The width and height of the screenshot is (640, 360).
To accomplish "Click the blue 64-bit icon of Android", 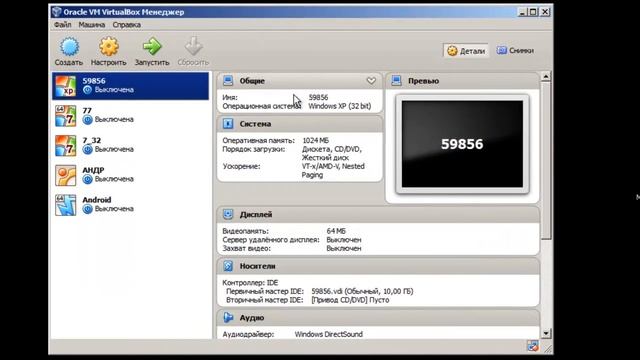I will pos(66,205).
